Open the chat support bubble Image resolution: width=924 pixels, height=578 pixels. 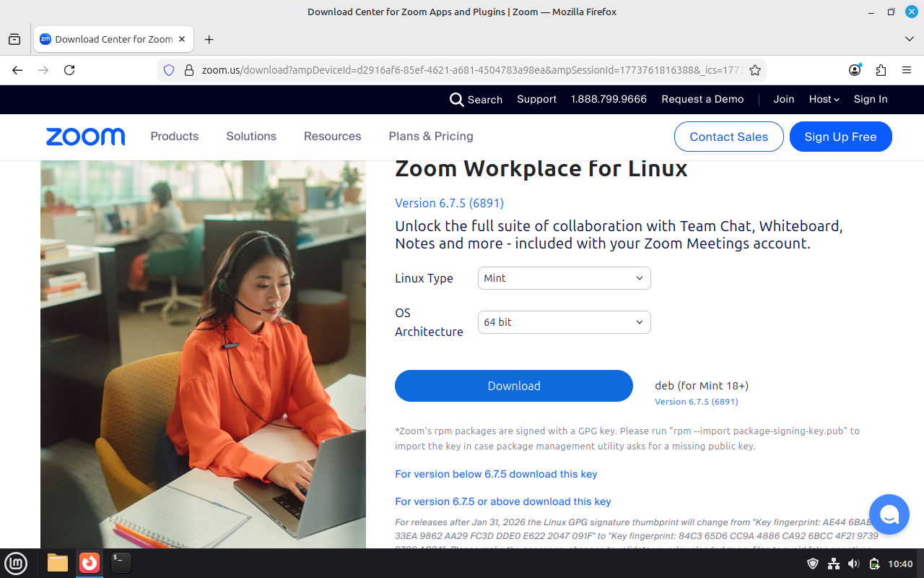tap(889, 514)
